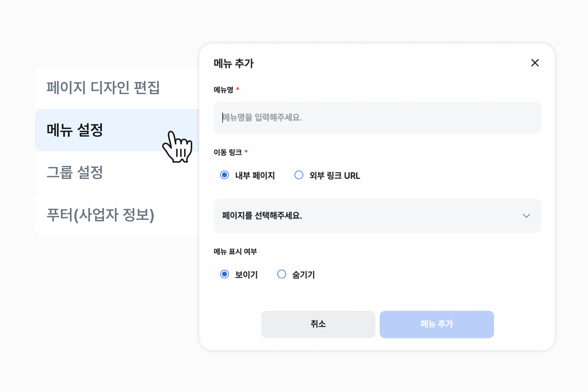Viewport: 588px width, 392px height.
Task: Click the red asterisk beside 이동 링크
Action: point(246,151)
